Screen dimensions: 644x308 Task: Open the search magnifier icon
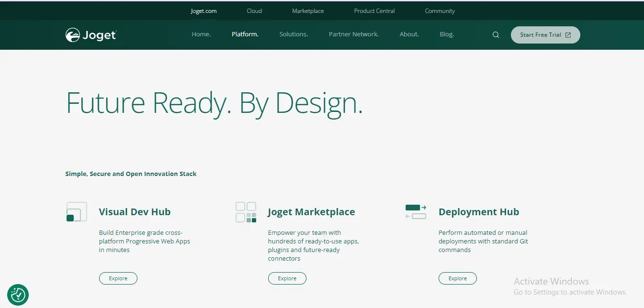click(496, 35)
